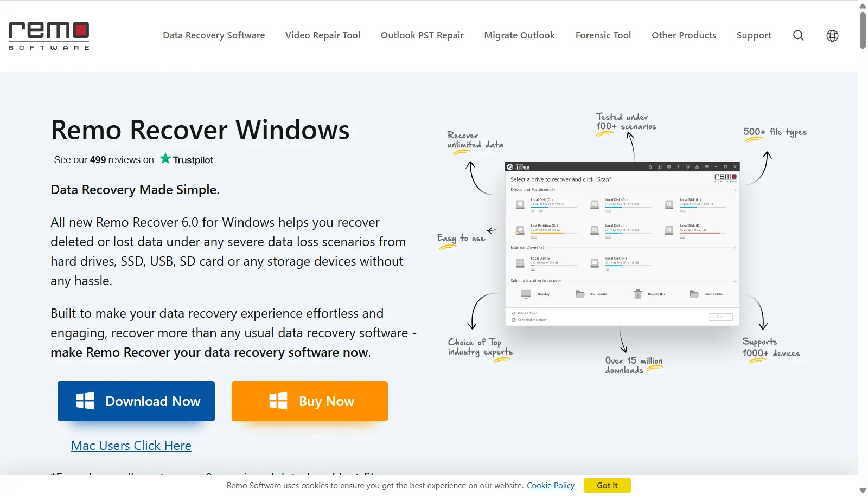Open Video Repair Tool menu
Viewport: 868px width, 496px height.
pyautogui.click(x=323, y=35)
